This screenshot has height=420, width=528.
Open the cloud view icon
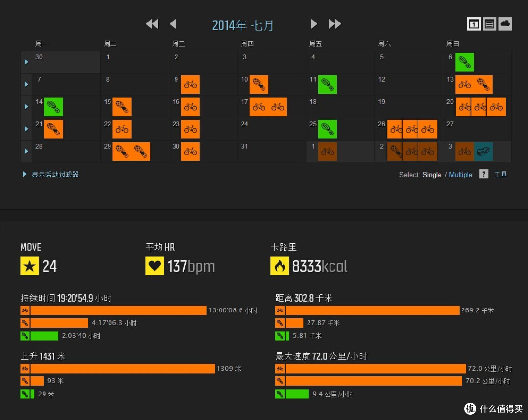(x=505, y=24)
